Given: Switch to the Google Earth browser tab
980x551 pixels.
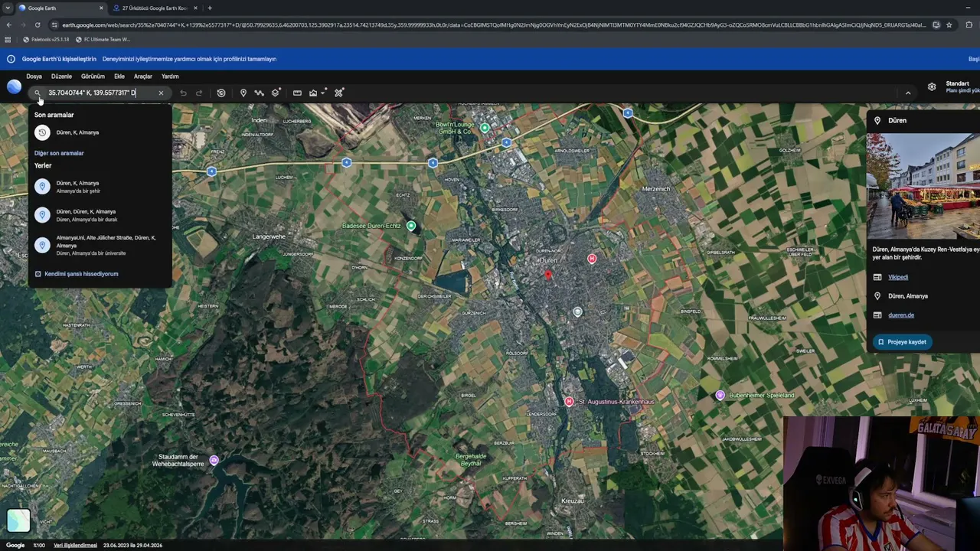Looking at the screenshot, I should tap(60, 8).
